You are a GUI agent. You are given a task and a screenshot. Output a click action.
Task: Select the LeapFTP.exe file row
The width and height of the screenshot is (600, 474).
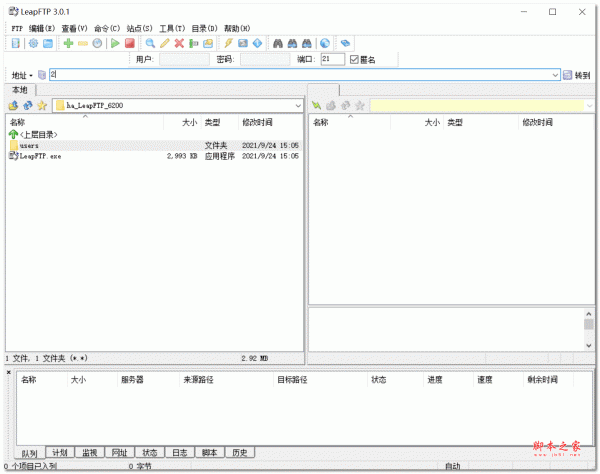(155, 156)
